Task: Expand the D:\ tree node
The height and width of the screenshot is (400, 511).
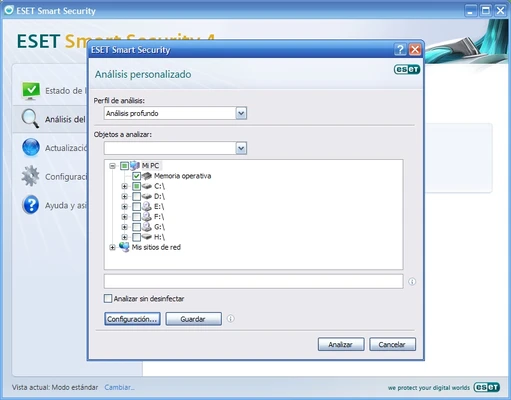Action: tap(124, 196)
